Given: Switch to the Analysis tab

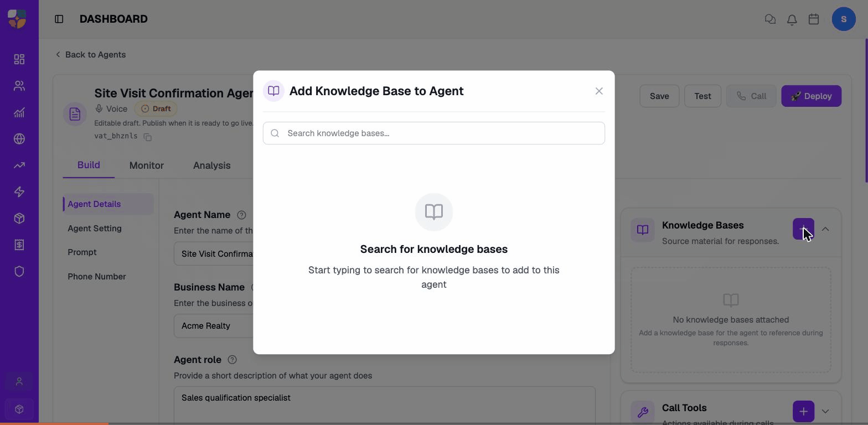Looking at the screenshot, I should (212, 165).
